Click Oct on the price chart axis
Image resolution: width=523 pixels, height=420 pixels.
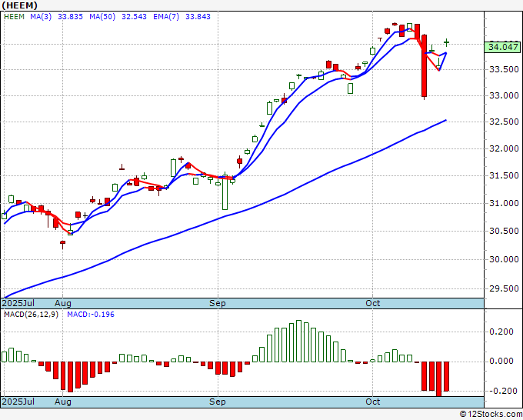tap(372, 303)
